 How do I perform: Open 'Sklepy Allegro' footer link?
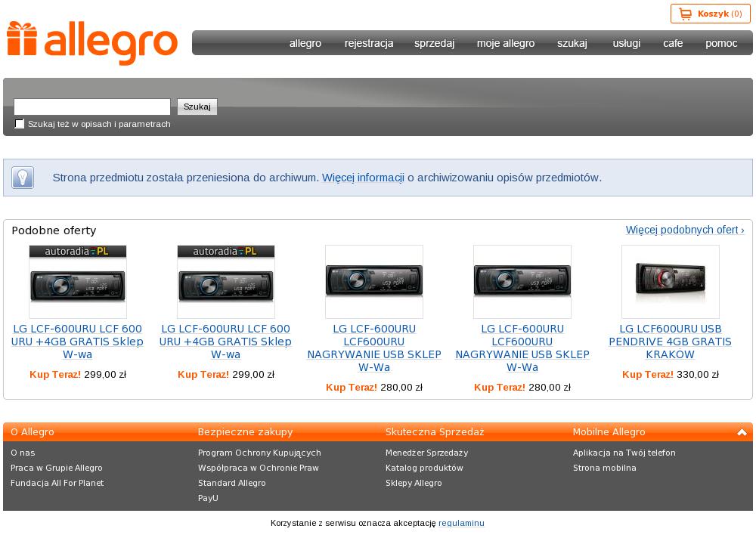(x=414, y=483)
